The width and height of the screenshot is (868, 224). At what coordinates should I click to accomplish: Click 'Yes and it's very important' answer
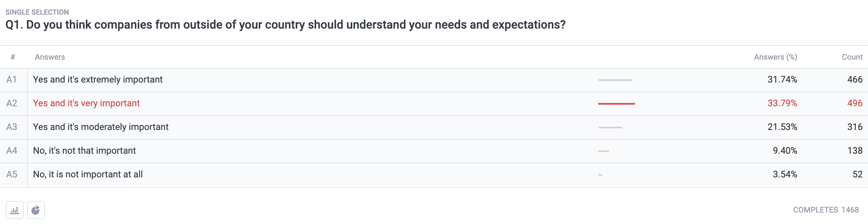pyautogui.click(x=86, y=103)
